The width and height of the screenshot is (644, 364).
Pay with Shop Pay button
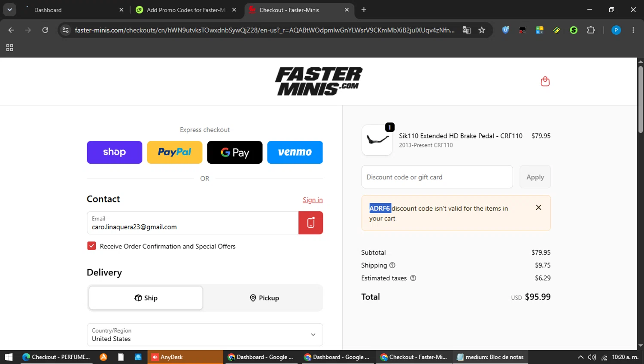click(x=114, y=152)
